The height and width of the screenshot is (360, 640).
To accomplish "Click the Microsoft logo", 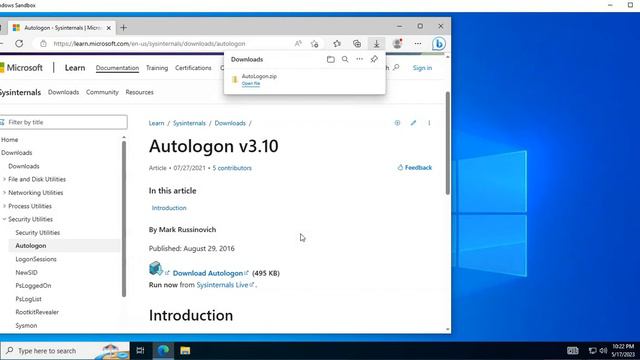I will click(21, 68).
